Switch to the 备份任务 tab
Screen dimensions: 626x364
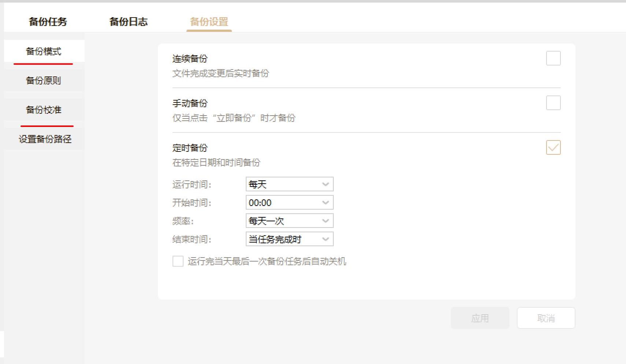[49, 22]
